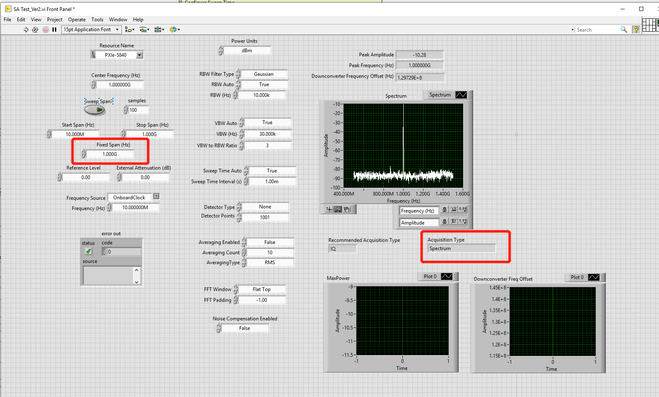Click the search magnifier icon
Screen dimensions: 659x397
click(624, 29)
